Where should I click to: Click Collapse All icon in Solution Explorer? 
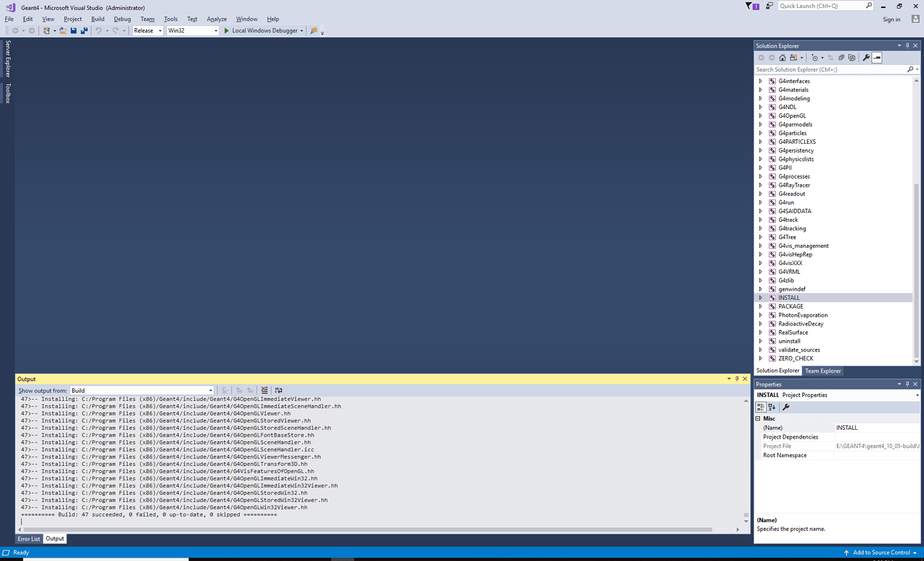841,58
